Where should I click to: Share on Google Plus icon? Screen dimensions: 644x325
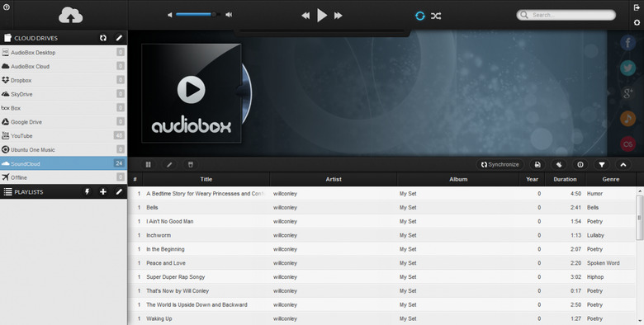pyautogui.click(x=627, y=93)
